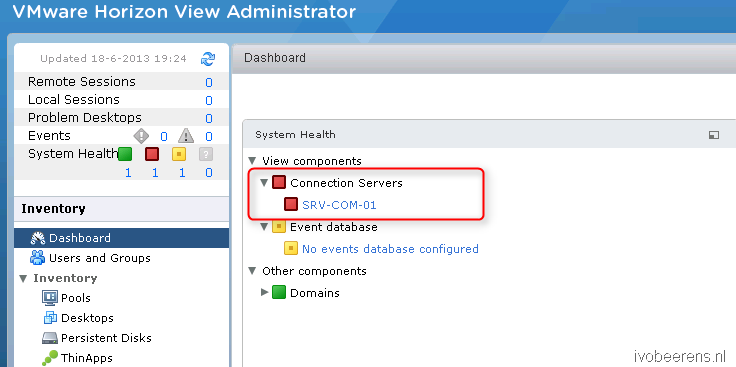Expand the Domains node
The width and height of the screenshot is (736, 367).
click(264, 292)
